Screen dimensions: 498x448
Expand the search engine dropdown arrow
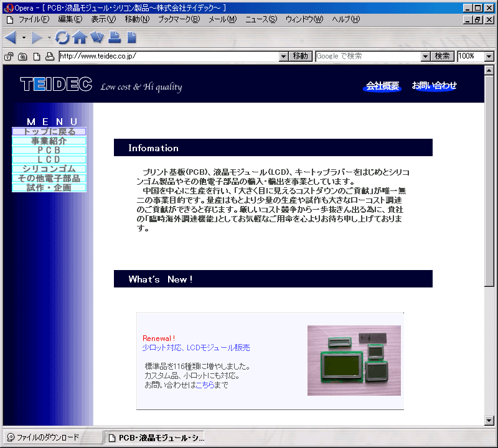(x=426, y=57)
